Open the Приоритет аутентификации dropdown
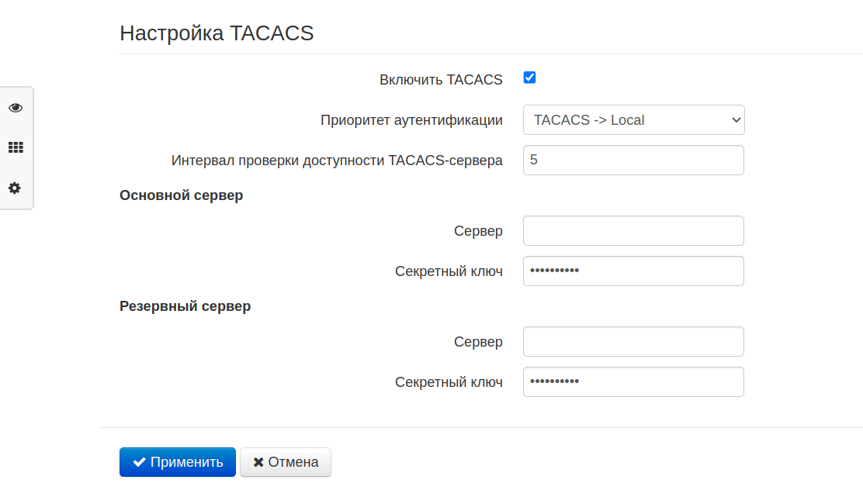Image resolution: width=863 pixels, height=504 pixels. pyautogui.click(x=633, y=120)
